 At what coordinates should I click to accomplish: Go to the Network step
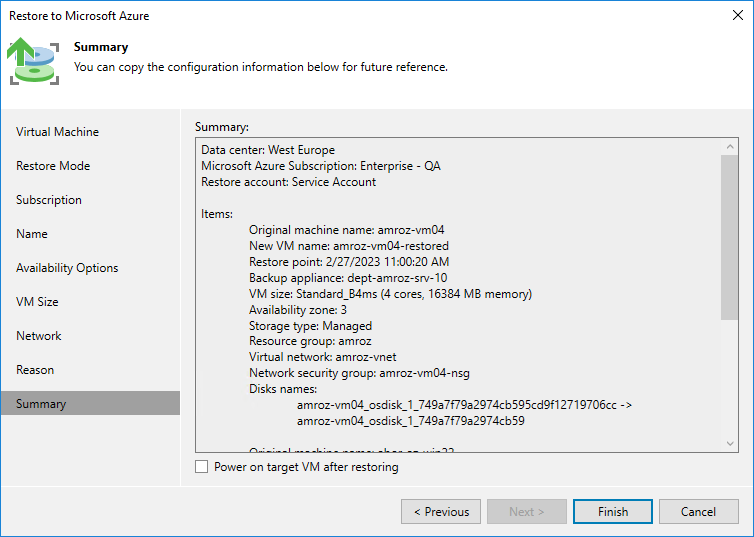pyautogui.click(x=39, y=336)
